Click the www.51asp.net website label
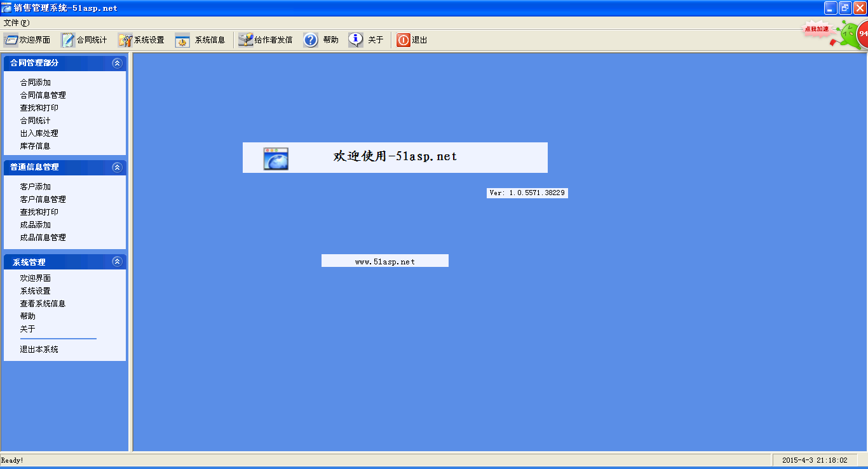The height and width of the screenshot is (469, 868). point(385,261)
